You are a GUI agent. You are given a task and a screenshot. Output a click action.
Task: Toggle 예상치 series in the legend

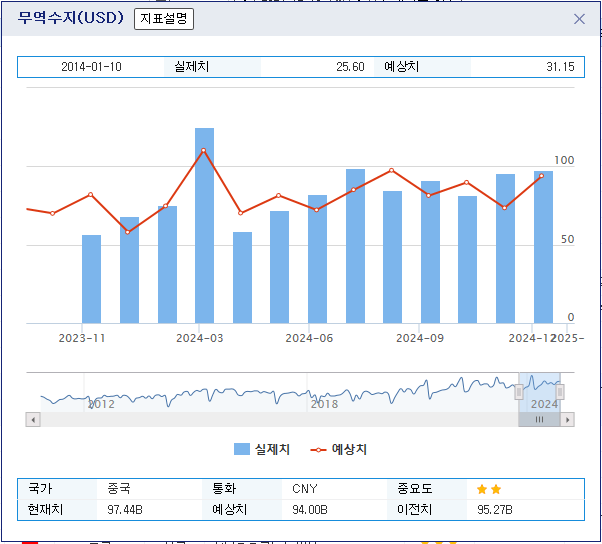click(339, 449)
